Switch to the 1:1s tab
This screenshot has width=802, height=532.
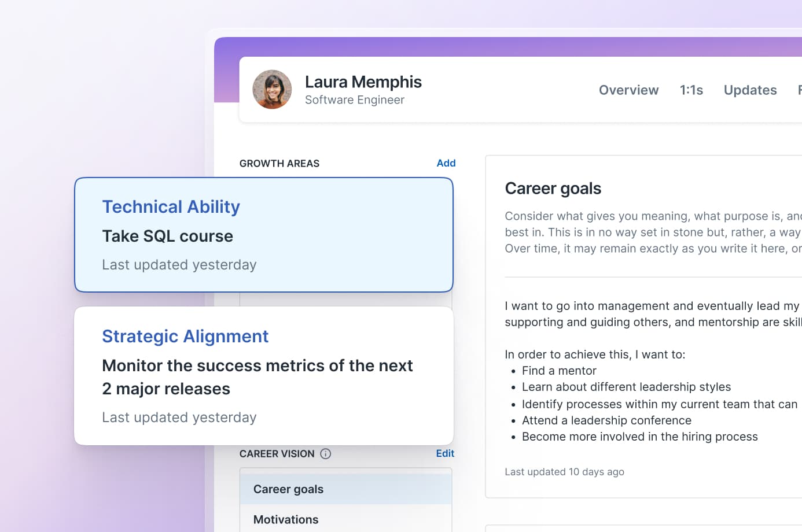691,90
